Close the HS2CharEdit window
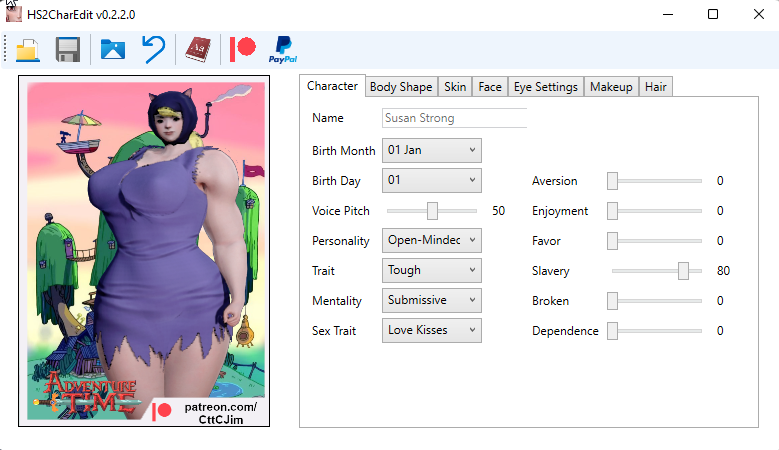Viewport: 779px width, 450px height. (759, 14)
